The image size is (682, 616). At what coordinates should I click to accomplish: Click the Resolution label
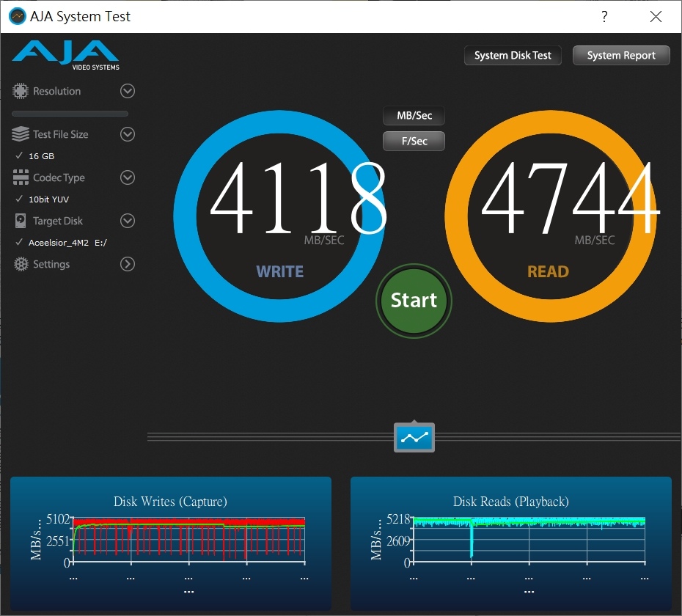(57, 91)
